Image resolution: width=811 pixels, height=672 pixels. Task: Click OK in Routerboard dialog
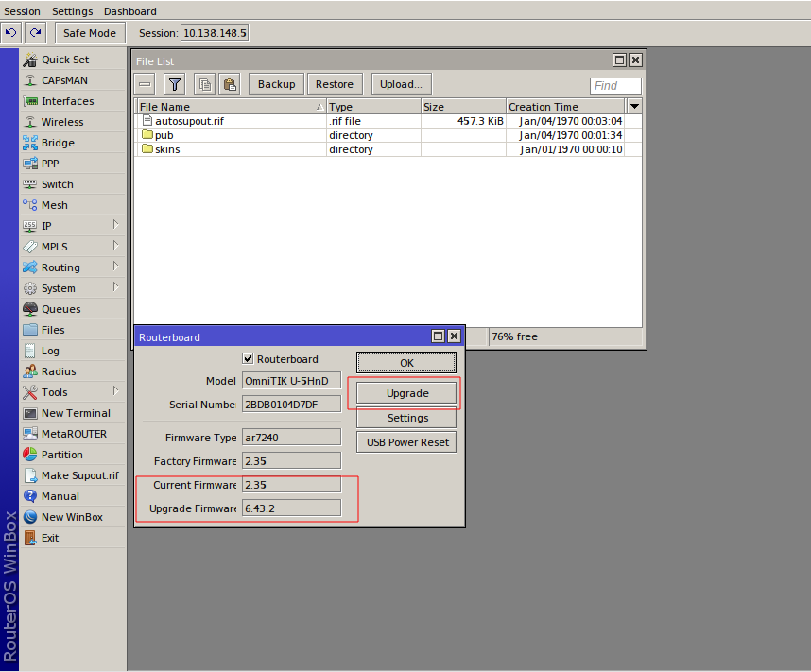[x=406, y=363]
